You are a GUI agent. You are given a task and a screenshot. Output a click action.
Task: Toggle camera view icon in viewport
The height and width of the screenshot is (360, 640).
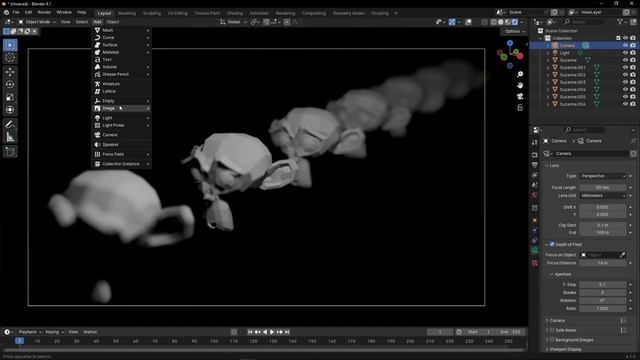click(520, 96)
